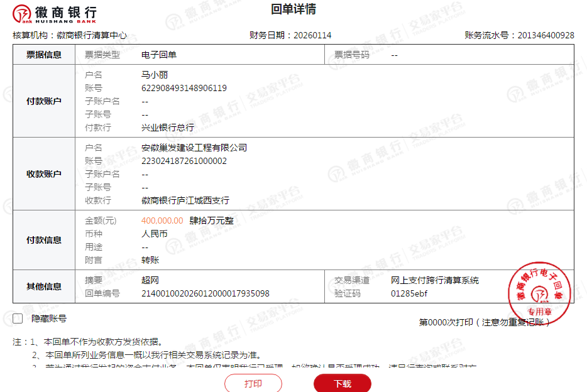This screenshot has height=392, width=587.
Task: Click the payee name 安徽巢发建设工程有限公司
Action: point(194,148)
